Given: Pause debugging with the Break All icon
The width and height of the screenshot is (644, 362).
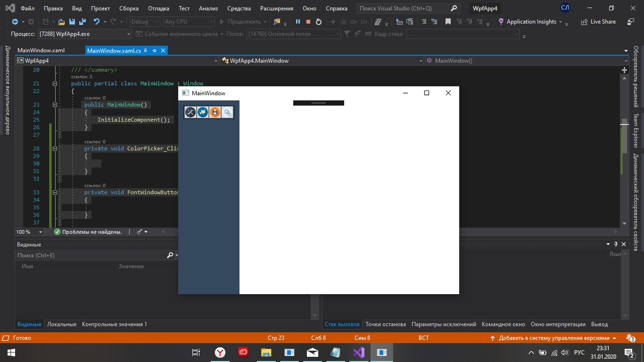Looking at the screenshot, I should [x=298, y=22].
